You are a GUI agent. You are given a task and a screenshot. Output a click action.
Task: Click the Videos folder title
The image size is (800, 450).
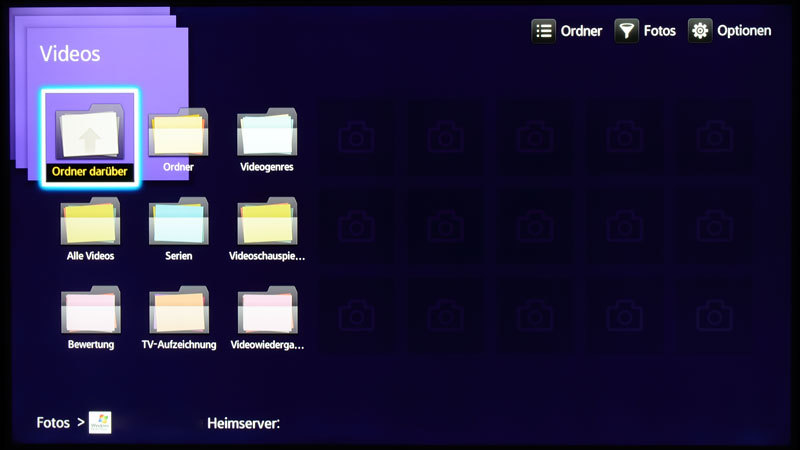pyautogui.click(x=70, y=54)
